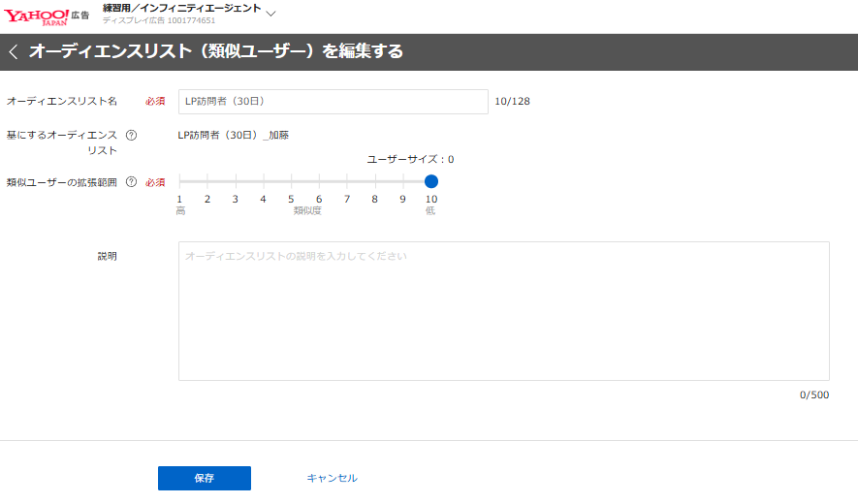Viewport: 858px width, 504px height.
Task: Click the キャンセル link
Action: [x=332, y=479]
